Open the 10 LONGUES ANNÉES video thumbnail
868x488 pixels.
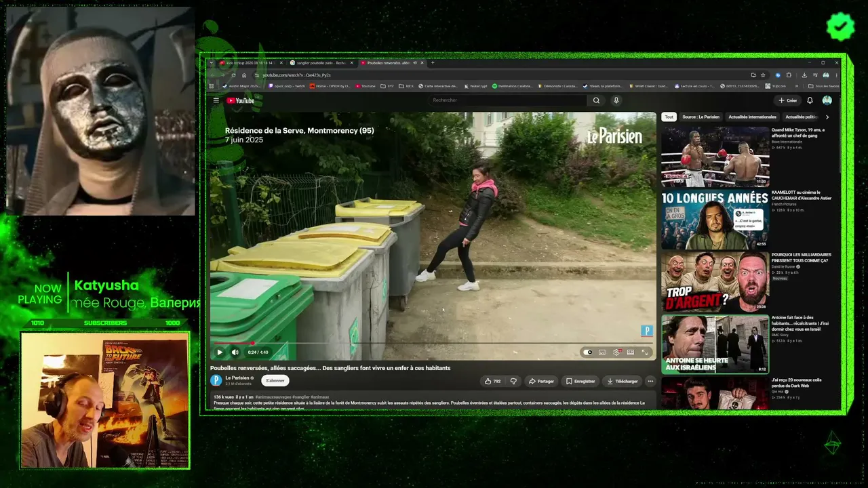tap(715, 220)
